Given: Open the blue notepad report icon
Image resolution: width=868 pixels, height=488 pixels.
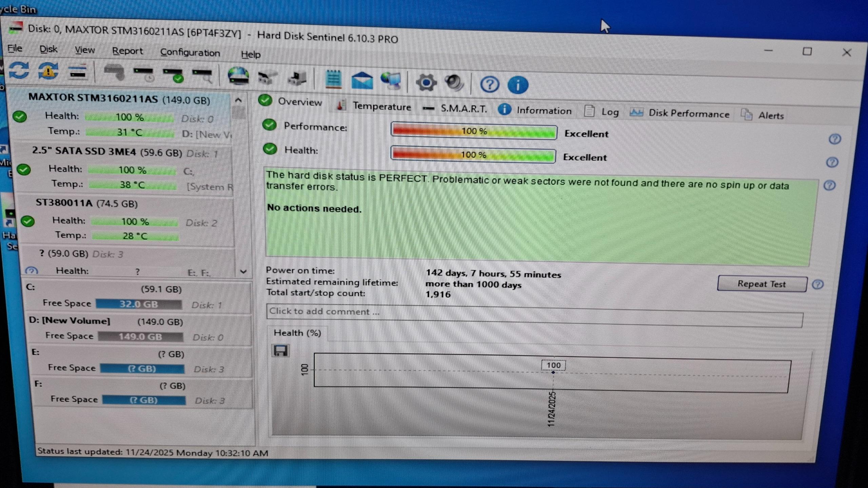Looking at the screenshot, I should (x=333, y=79).
